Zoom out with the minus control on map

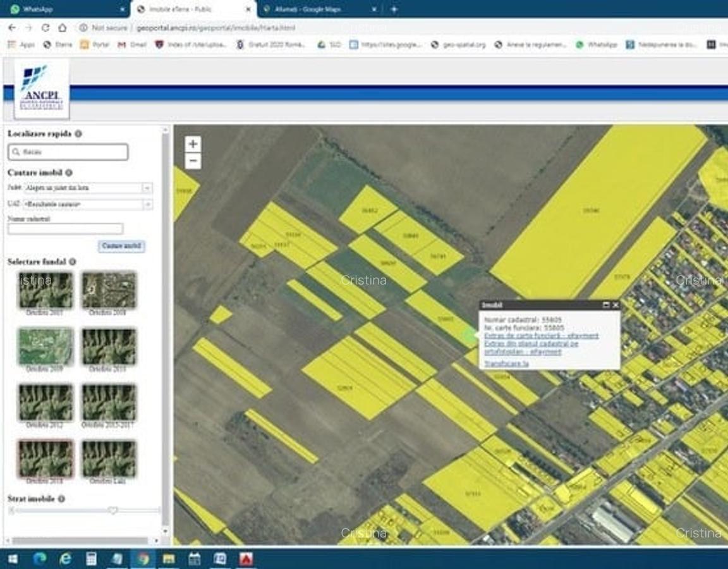pyautogui.click(x=193, y=161)
